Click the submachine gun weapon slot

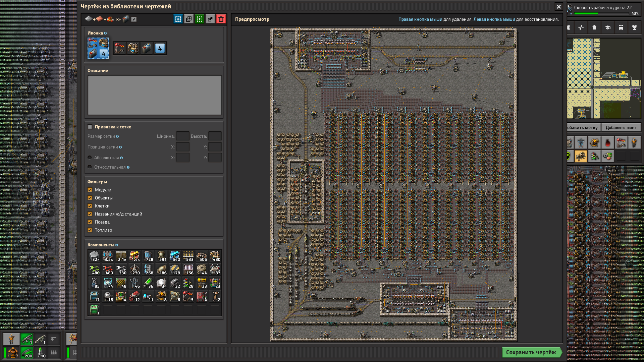pos(27,339)
